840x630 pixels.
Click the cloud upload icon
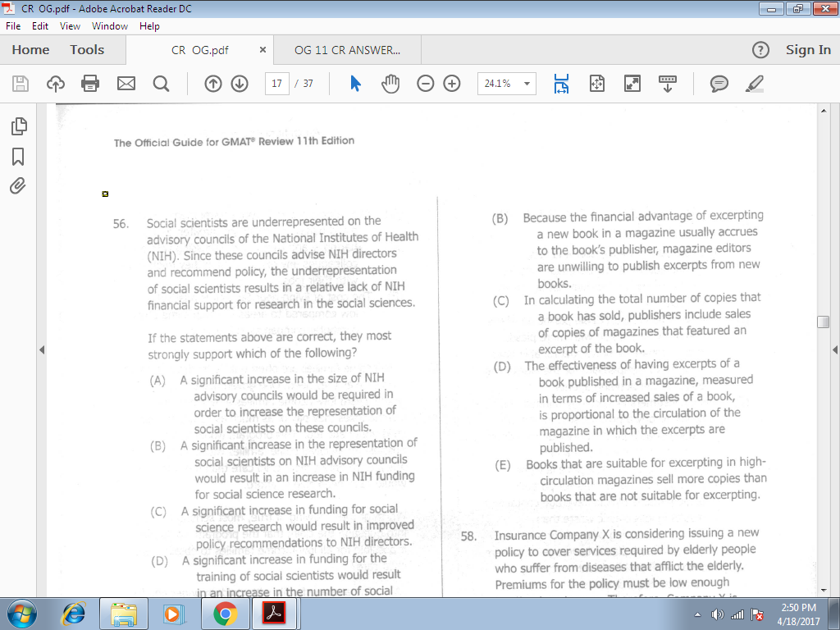tap(56, 84)
